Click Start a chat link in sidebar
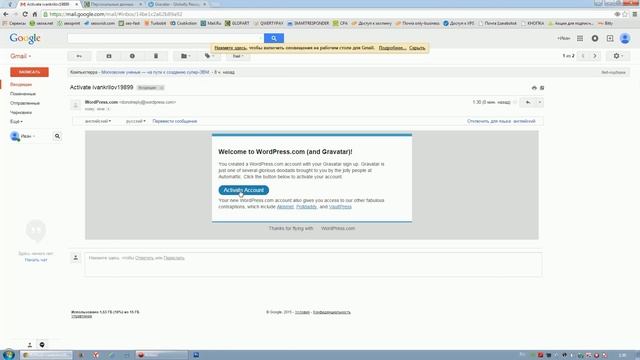This screenshot has width=640, height=360. click(36, 260)
